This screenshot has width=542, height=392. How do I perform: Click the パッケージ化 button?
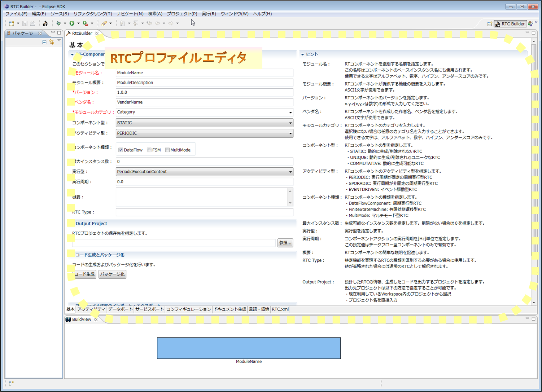(x=113, y=274)
